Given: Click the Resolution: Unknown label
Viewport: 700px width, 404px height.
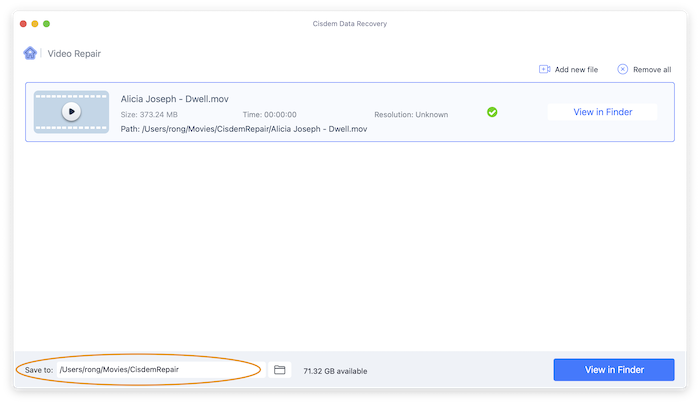Looking at the screenshot, I should click(x=411, y=115).
